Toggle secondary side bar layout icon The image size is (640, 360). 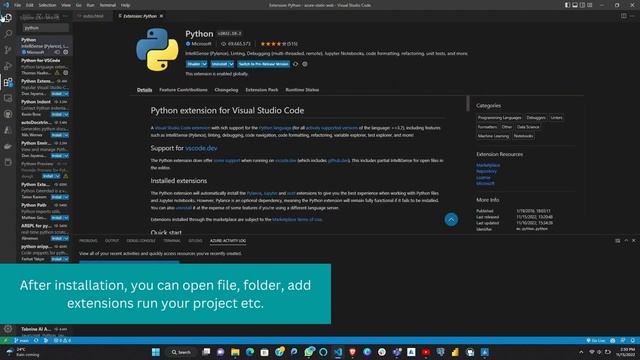[582, 5]
